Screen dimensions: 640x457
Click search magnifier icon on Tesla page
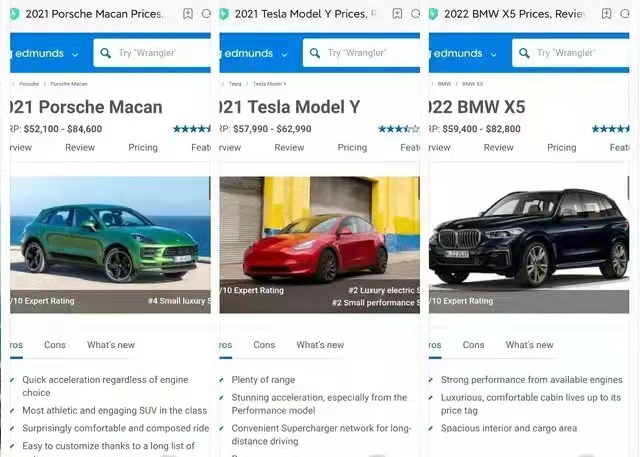pos(315,53)
